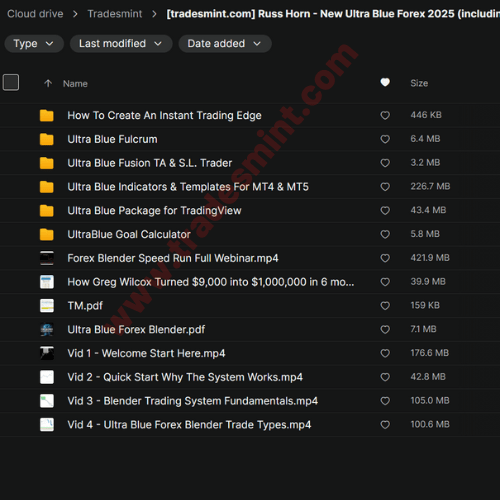Favorite the TM.pdf file
The width and height of the screenshot is (500, 500).
point(385,306)
